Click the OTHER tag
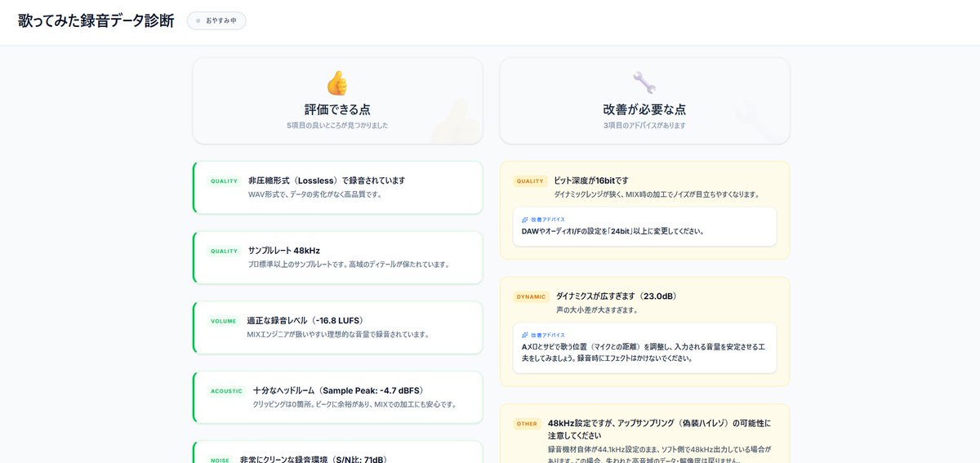Viewport: 980px width, 463px height. [x=528, y=424]
